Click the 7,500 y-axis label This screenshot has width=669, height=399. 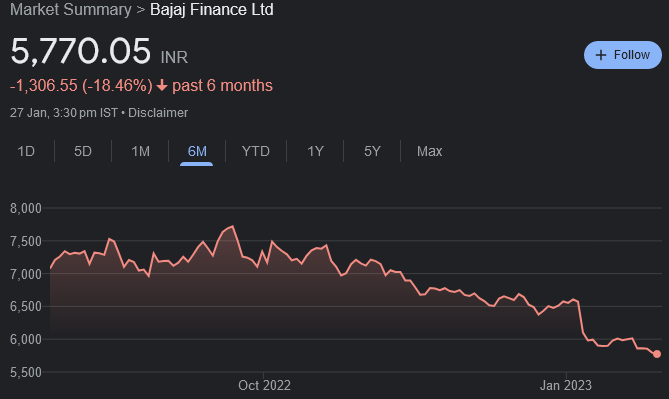26,241
